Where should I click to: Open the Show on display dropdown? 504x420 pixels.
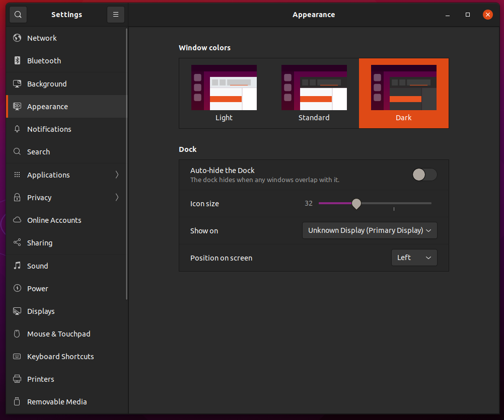pyautogui.click(x=370, y=230)
